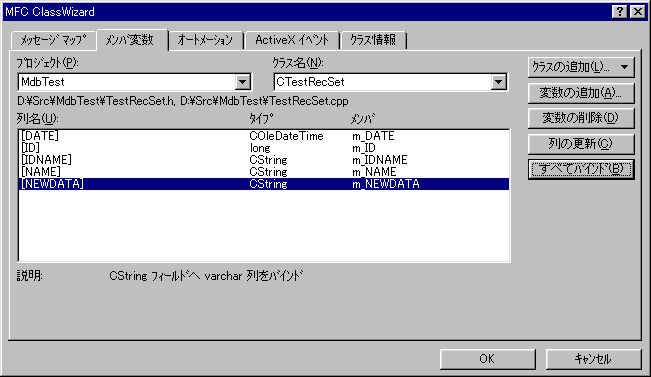Click the 変数の追加 button
The image size is (651, 377).
click(x=581, y=93)
